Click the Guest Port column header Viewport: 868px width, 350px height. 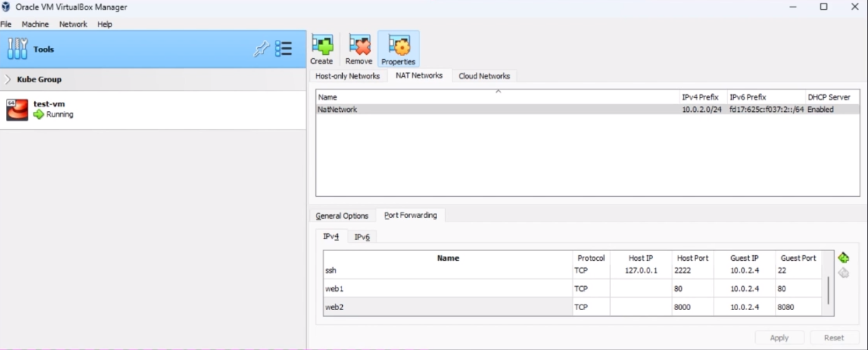798,258
